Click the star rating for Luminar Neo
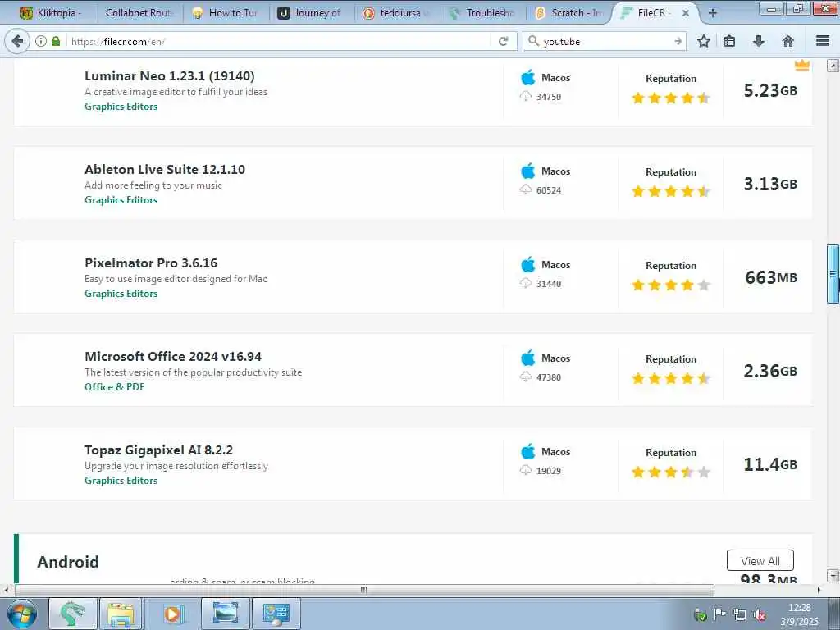The image size is (840, 630). (x=671, y=98)
